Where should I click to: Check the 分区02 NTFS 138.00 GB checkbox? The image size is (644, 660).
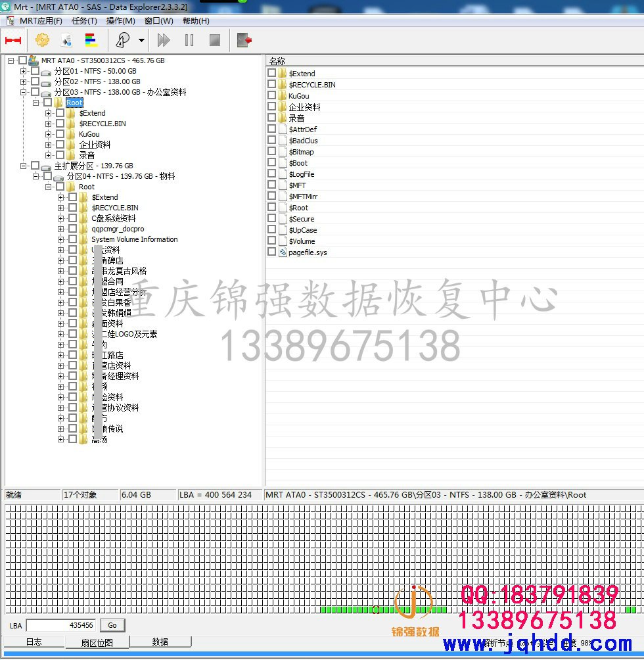tap(35, 82)
